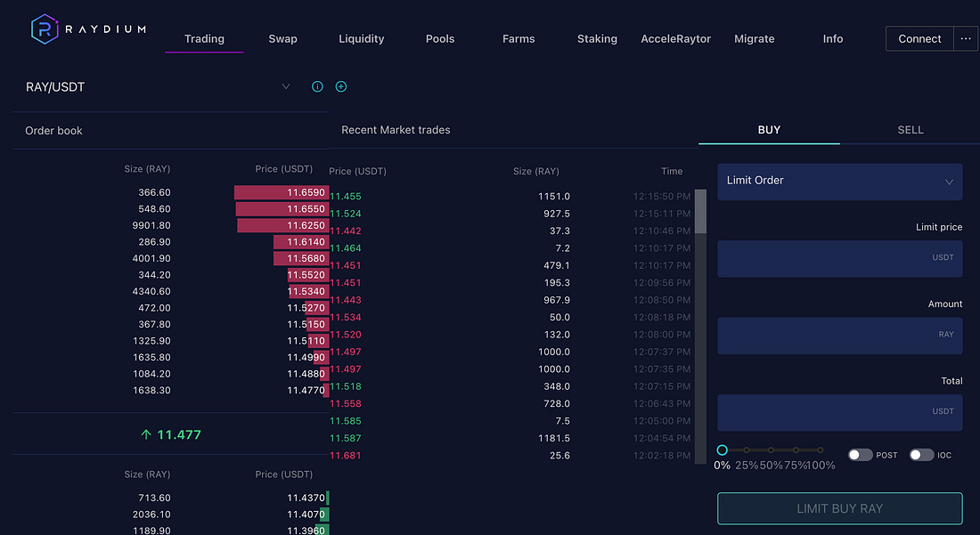Click the Limit price input field
The width and height of the screenshot is (980, 535).
839,258
